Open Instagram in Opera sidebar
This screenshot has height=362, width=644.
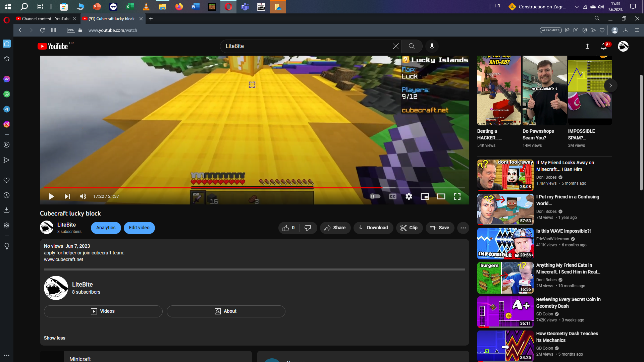(x=7, y=124)
